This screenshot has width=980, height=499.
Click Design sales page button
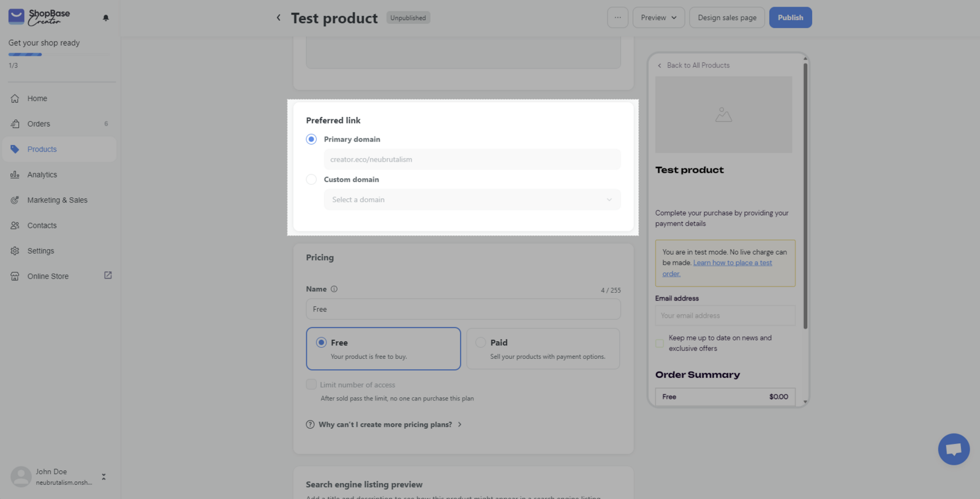click(727, 18)
